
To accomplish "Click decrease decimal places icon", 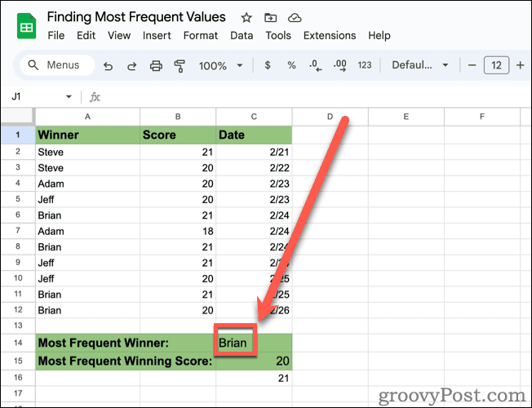I will 316,65.
